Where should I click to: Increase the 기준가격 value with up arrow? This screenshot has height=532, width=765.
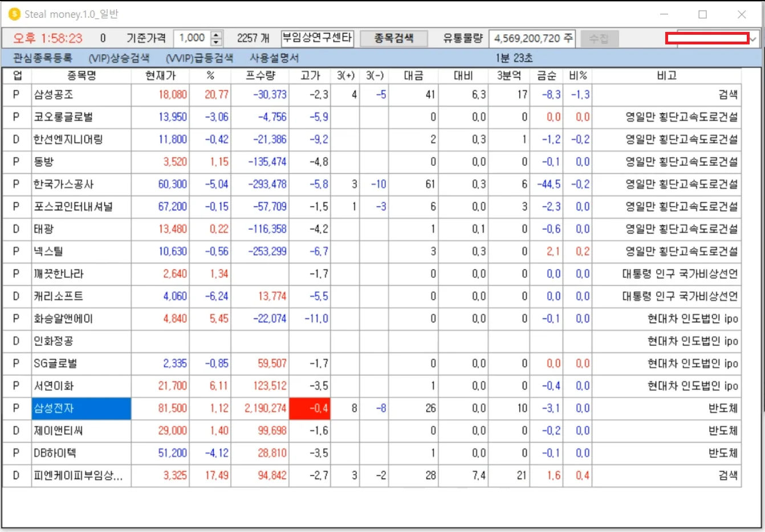[x=216, y=35]
